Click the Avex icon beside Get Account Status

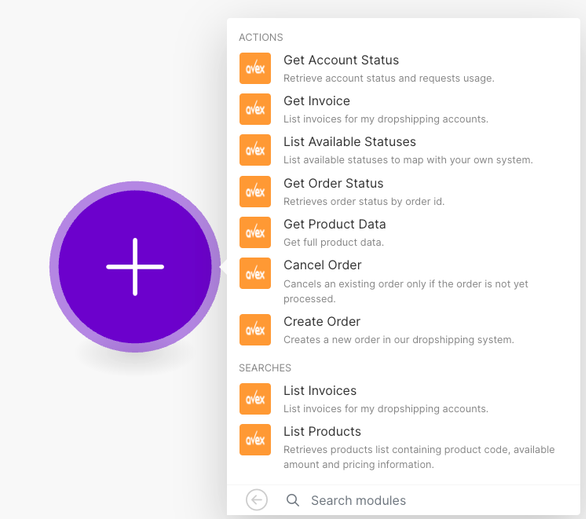(x=255, y=68)
